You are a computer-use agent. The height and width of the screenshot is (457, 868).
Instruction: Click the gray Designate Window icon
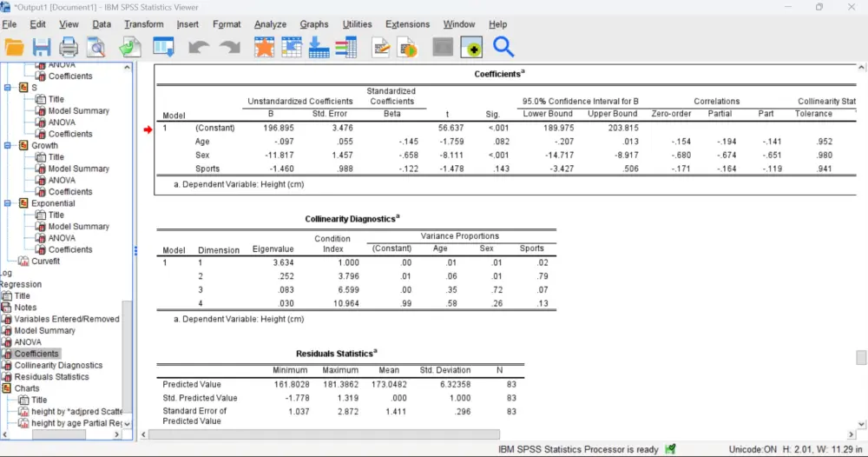coord(443,48)
